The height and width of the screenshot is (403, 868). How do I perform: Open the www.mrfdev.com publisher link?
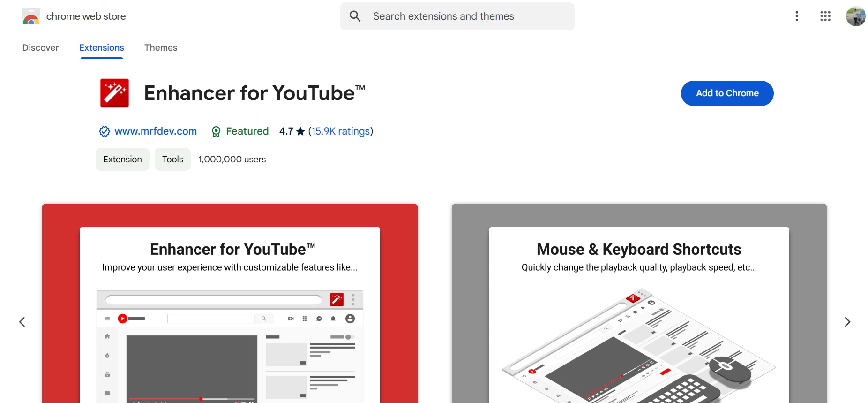(x=156, y=131)
